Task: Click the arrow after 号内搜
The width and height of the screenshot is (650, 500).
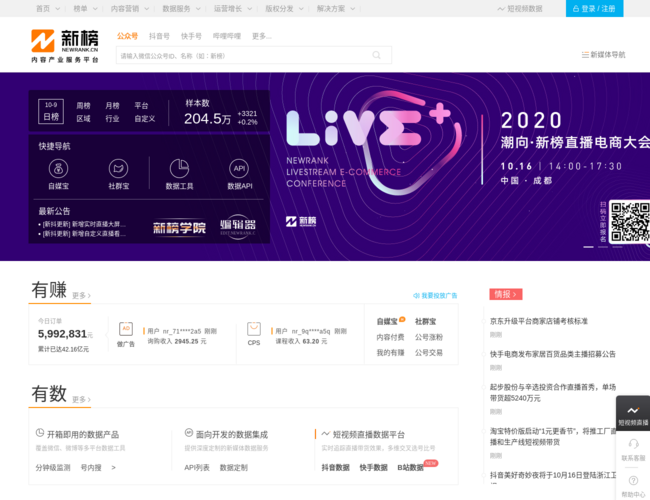Action: pos(114,468)
